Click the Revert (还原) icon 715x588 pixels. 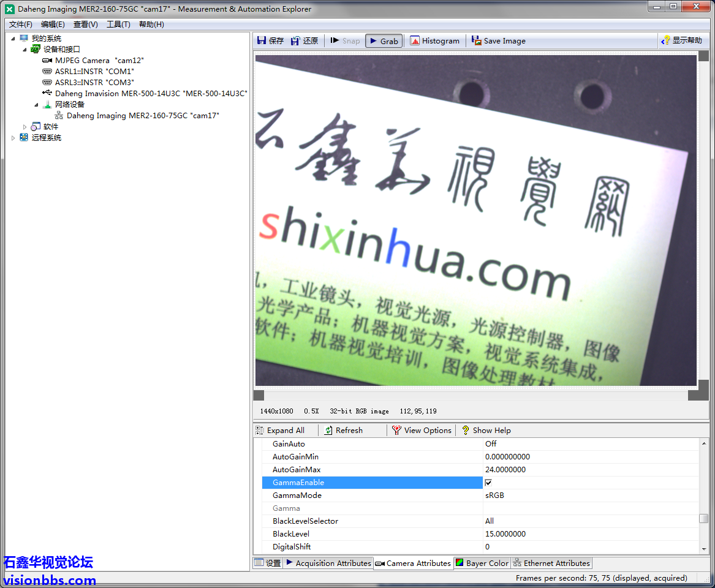tap(295, 40)
